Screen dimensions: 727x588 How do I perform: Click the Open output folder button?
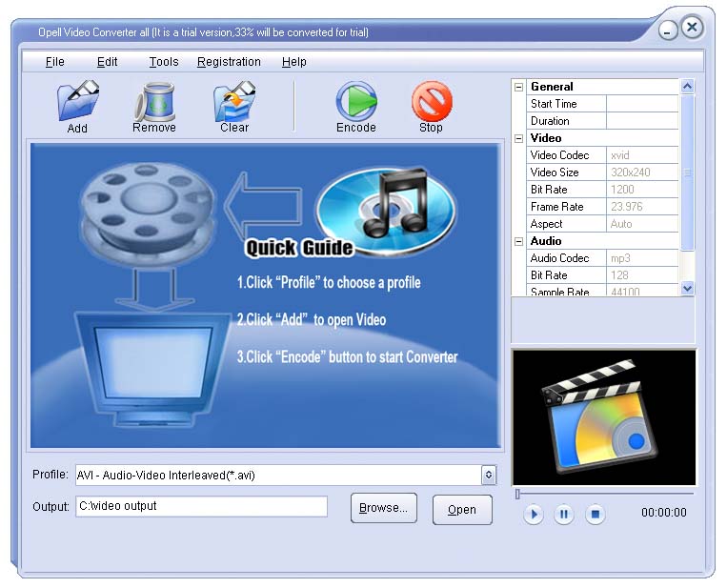pos(462,510)
